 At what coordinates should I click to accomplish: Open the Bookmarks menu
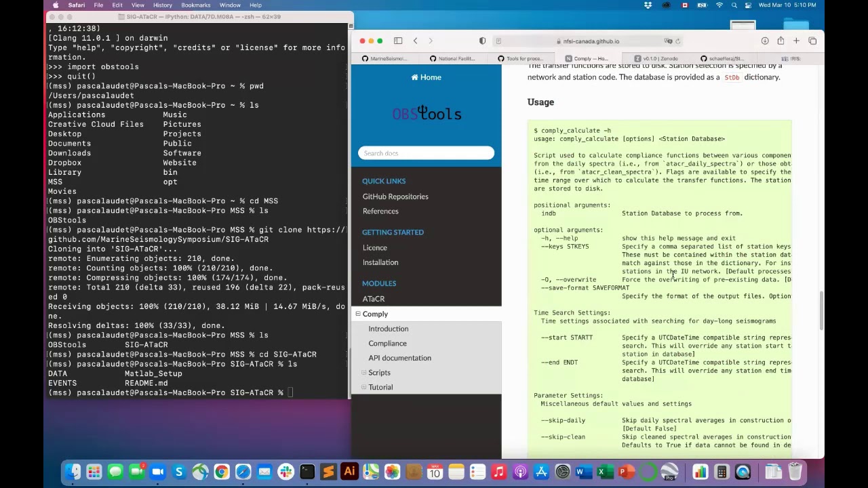(x=196, y=5)
